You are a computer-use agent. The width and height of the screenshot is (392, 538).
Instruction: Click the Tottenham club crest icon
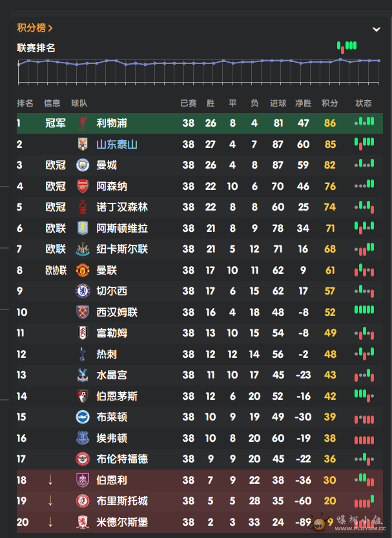coord(83,354)
